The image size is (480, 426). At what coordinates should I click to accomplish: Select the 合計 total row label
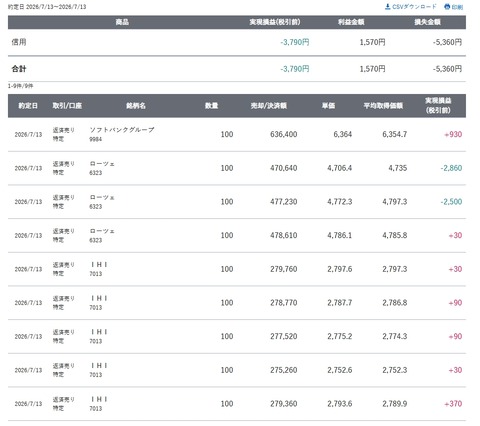pyautogui.click(x=19, y=69)
